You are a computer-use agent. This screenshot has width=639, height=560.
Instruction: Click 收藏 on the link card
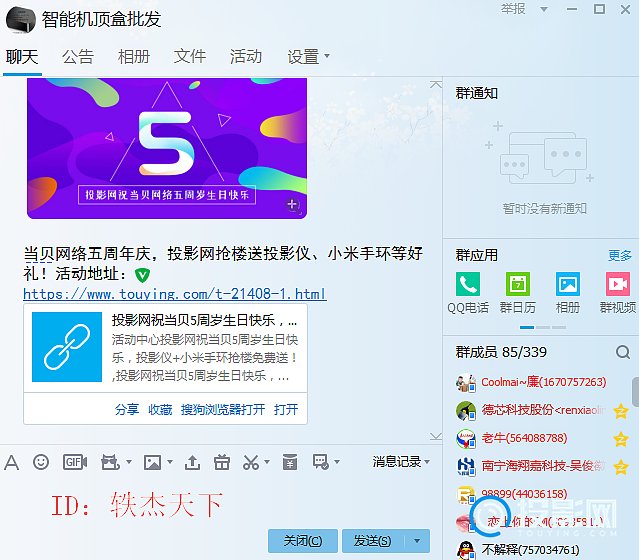click(x=160, y=409)
